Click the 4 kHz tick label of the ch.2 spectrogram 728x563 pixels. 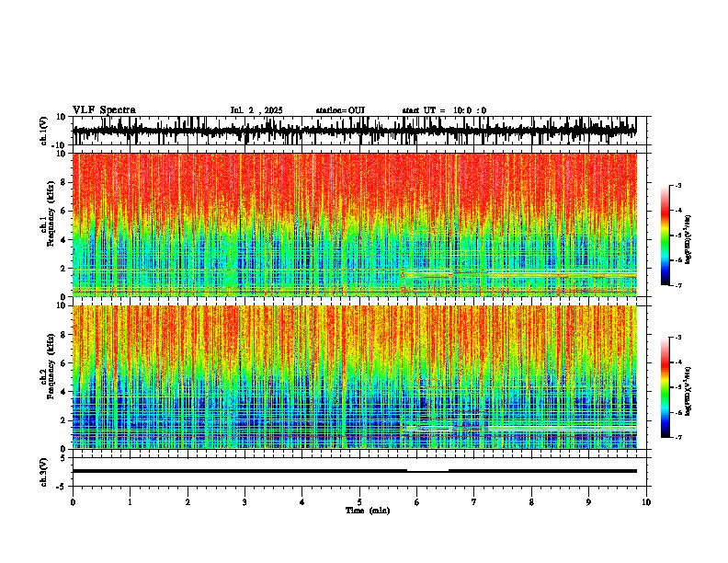point(64,392)
